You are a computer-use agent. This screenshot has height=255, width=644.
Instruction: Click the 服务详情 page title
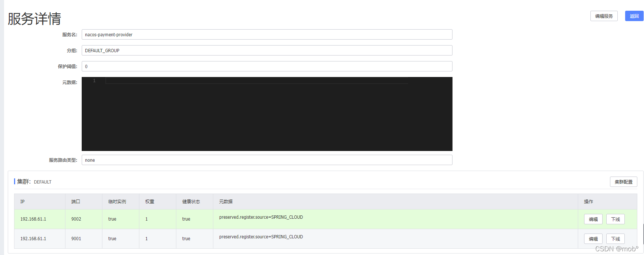34,19
